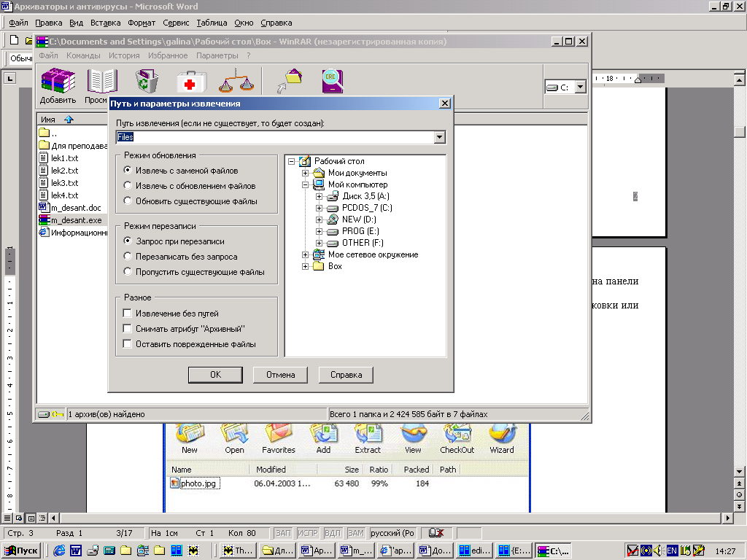Click the Wizard icon in the WinZip picture
747x560 pixels.
502,434
